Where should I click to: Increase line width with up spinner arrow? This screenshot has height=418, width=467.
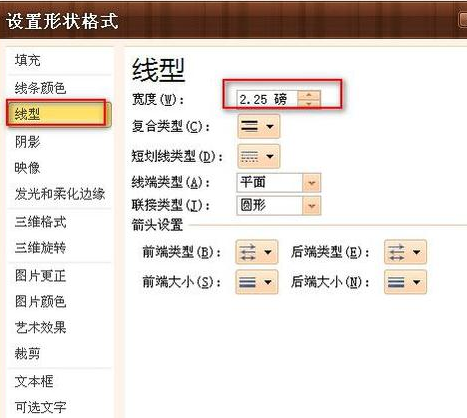(x=309, y=95)
